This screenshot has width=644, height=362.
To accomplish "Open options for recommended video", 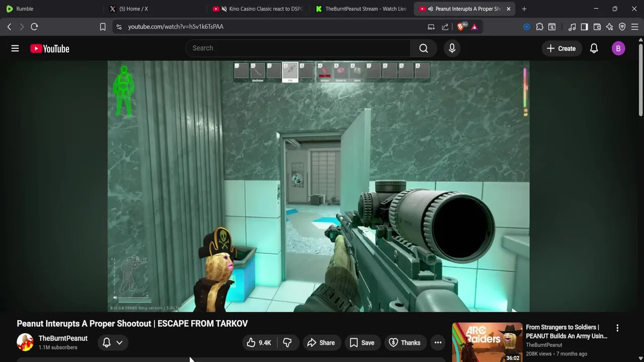I will click(x=617, y=328).
